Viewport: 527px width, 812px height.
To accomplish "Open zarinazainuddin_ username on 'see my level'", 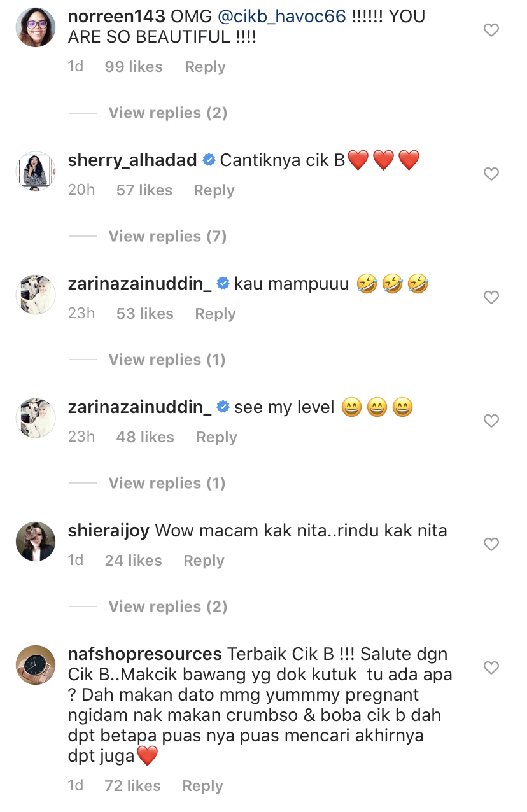I will pos(139,407).
